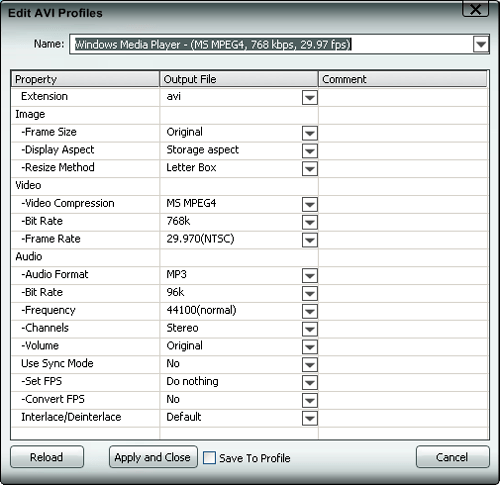
Task: Open the Frame Size dropdown arrow
Action: point(310,133)
